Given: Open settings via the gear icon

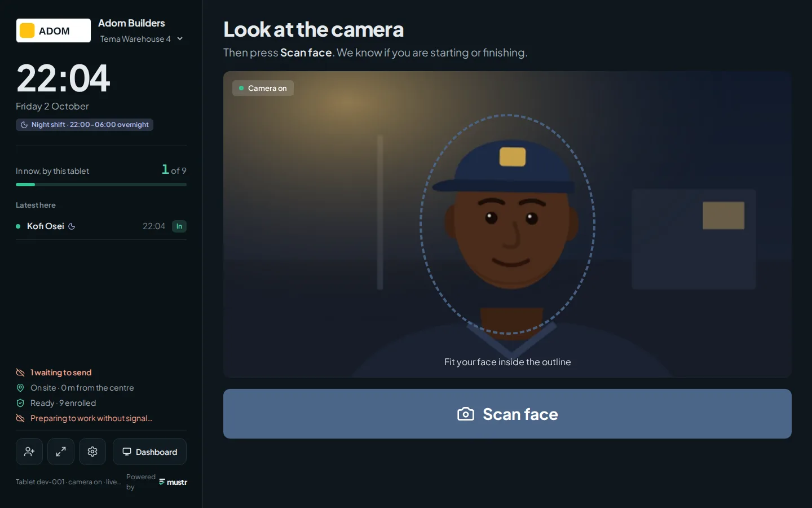Looking at the screenshot, I should (x=92, y=452).
